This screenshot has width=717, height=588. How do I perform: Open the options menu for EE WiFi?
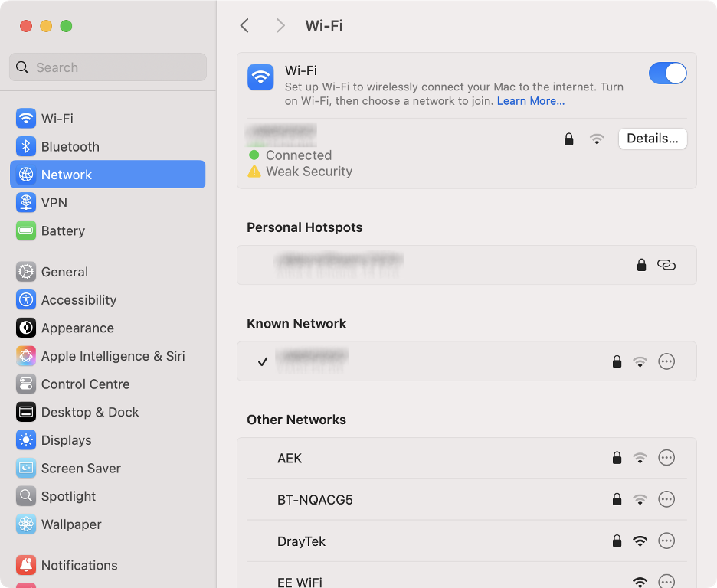click(x=666, y=581)
